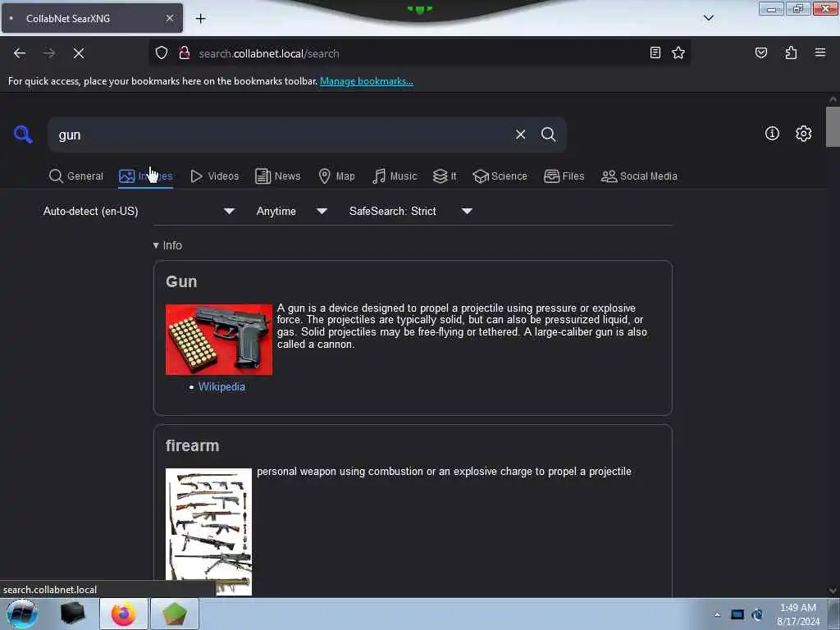This screenshot has height=630, width=840.
Task: Show hidden system tray icons
Action: 717,614
